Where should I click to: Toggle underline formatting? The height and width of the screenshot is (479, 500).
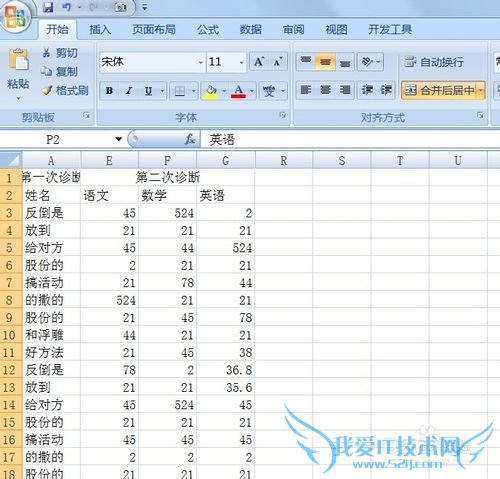pos(148,91)
